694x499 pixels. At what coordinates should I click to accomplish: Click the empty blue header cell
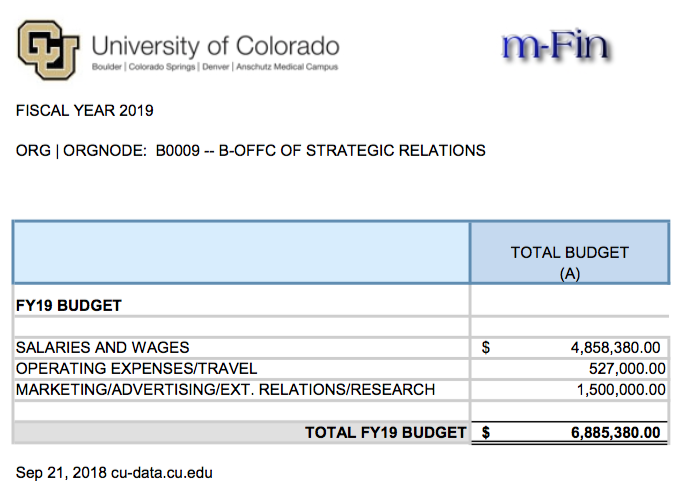click(241, 253)
